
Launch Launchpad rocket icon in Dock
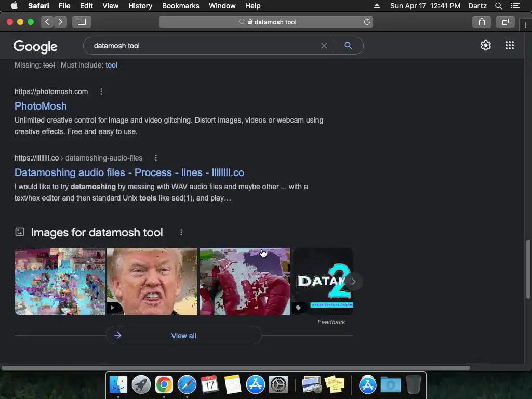coord(141,385)
